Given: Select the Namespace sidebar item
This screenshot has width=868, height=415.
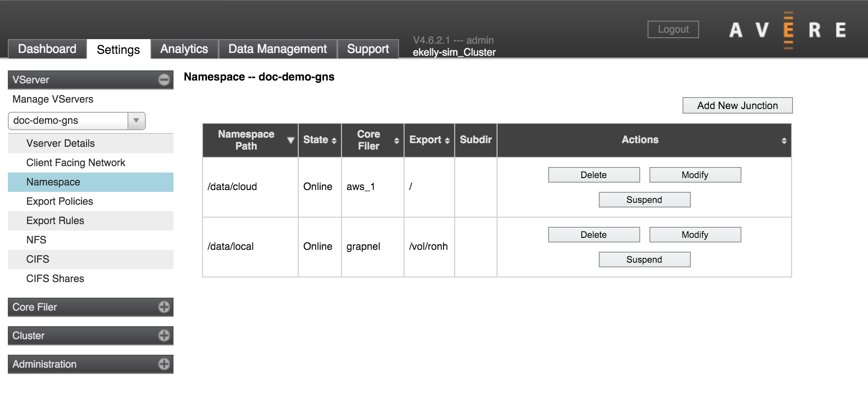Looking at the screenshot, I should 91,182.
